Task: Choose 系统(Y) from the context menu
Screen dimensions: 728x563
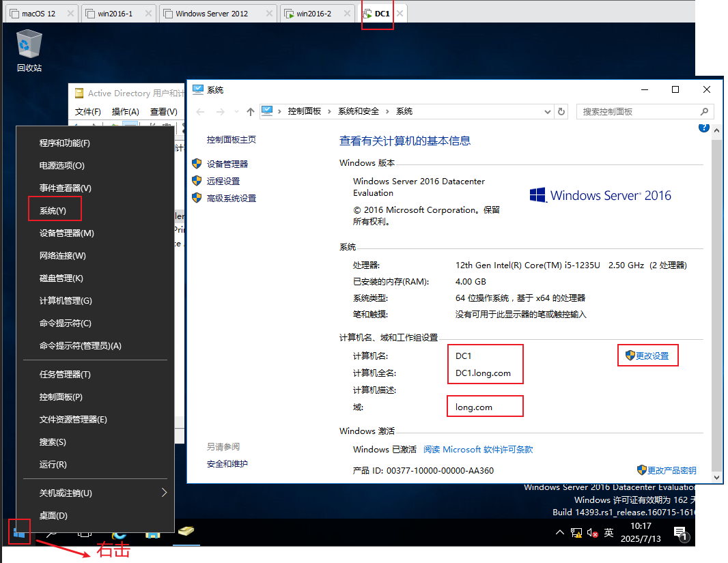Action: [x=95, y=211]
